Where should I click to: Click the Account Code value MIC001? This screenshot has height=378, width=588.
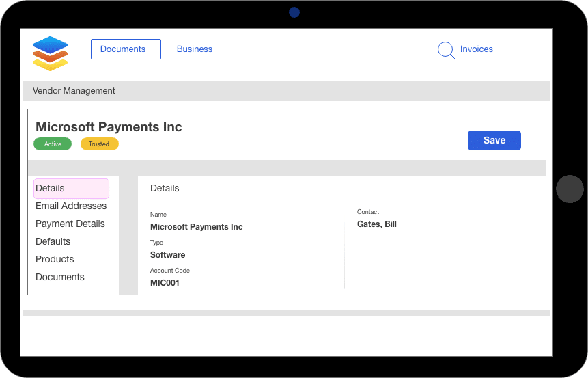pyautogui.click(x=165, y=283)
